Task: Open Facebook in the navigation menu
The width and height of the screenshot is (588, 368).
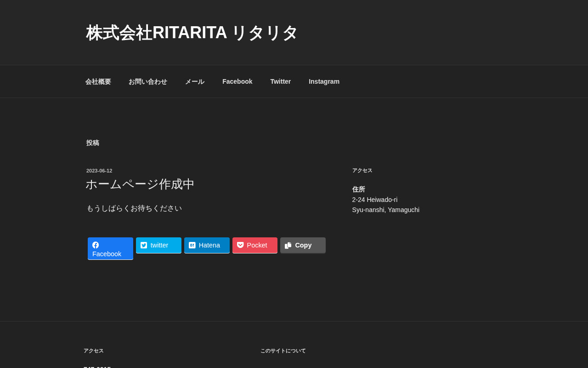Action: click(x=237, y=81)
